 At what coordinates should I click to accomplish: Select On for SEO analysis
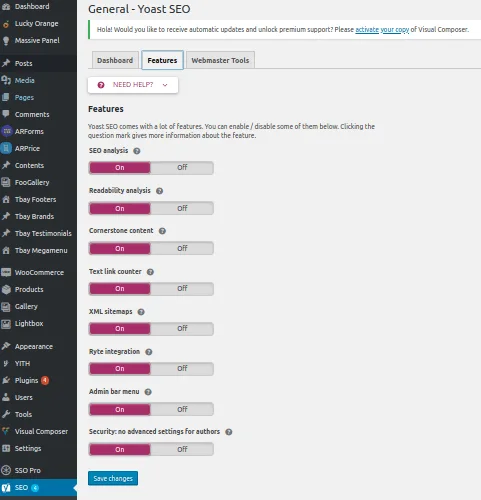click(x=120, y=168)
